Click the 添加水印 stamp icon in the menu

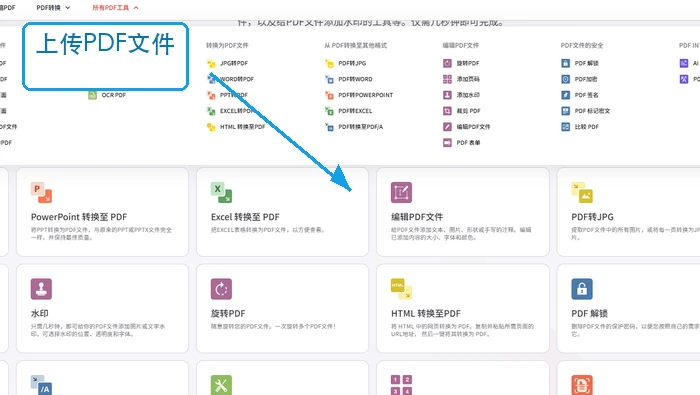447,95
